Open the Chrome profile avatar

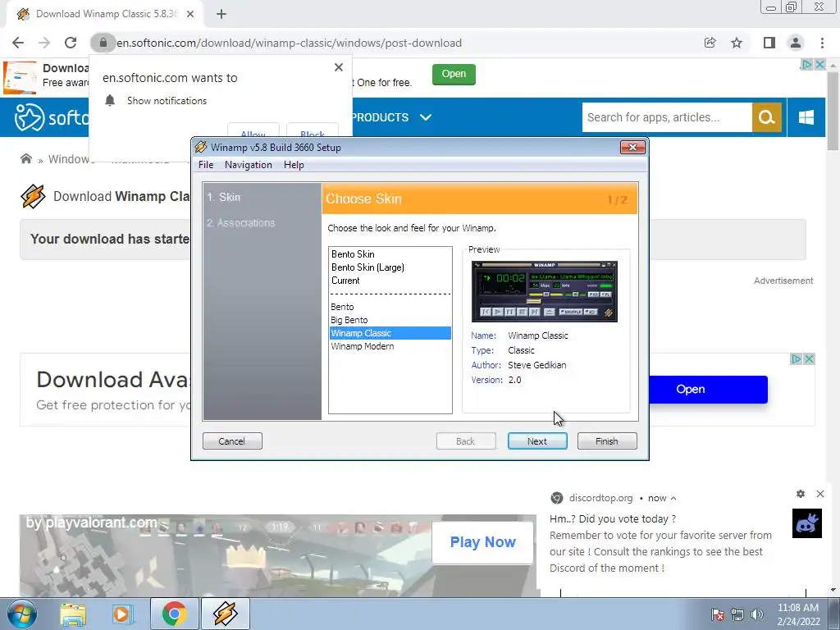796,43
